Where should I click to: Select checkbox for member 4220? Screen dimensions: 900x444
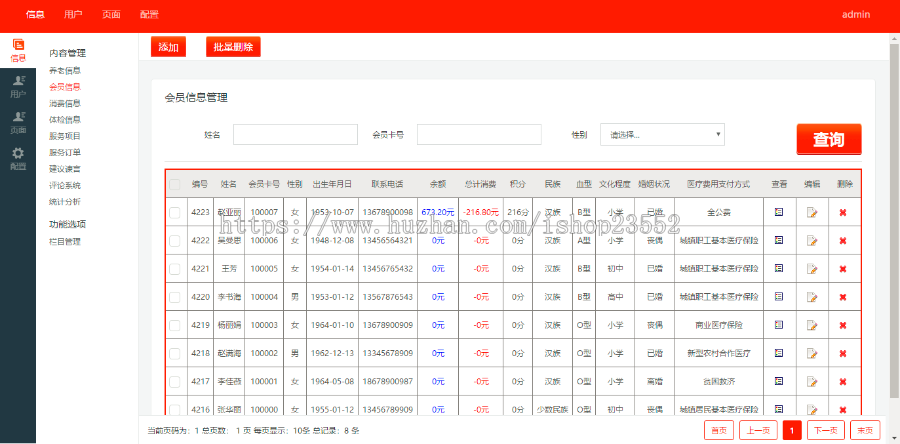click(175, 296)
